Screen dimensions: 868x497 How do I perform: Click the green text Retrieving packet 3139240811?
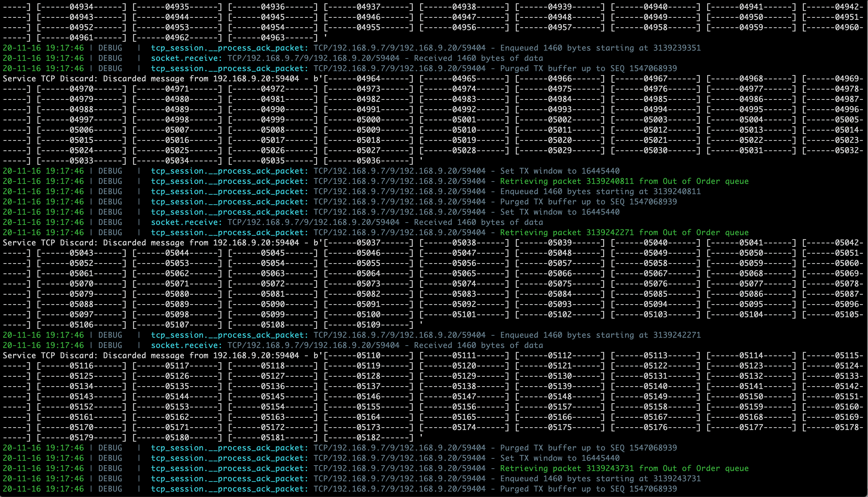coord(567,181)
